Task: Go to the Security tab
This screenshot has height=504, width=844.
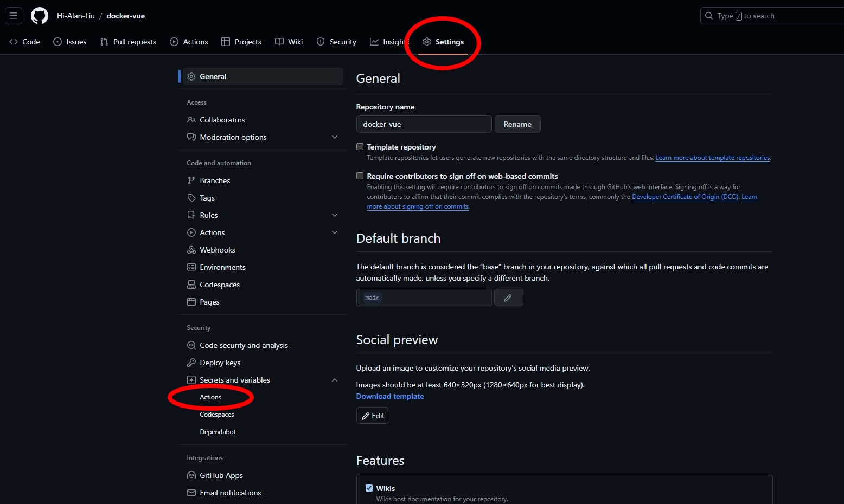Action: (336, 42)
